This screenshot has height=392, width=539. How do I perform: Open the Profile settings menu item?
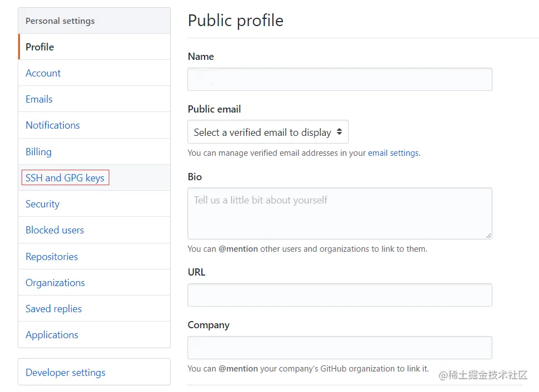(40, 47)
